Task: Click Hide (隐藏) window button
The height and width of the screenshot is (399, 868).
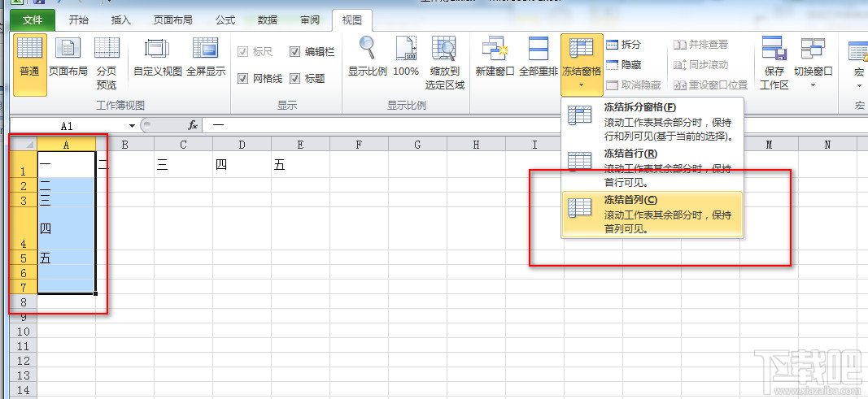Action: coord(624,65)
